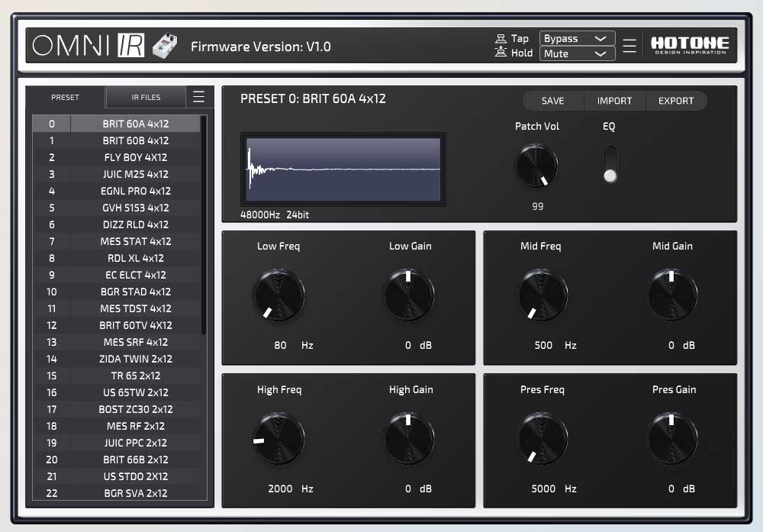Image resolution: width=763 pixels, height=532 pixels.
Task: Click the EXPORT button
Action: (676, 101)
